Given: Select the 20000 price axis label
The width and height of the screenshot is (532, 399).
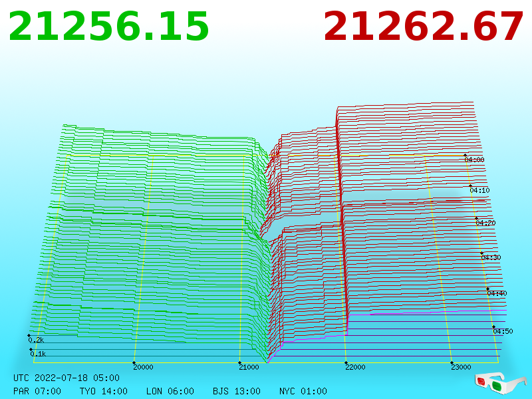Looking at the screenshot, I should (x=143, y=367).
